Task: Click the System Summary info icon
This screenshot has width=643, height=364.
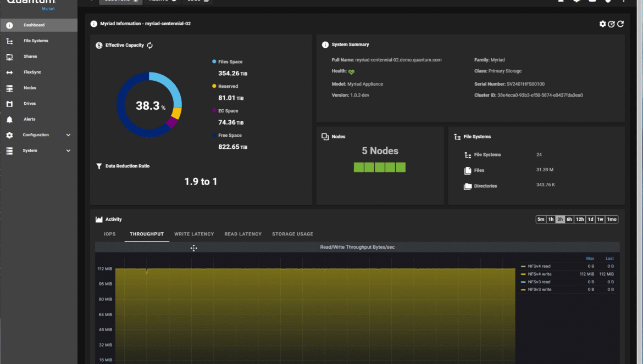Action: (325, 44)
